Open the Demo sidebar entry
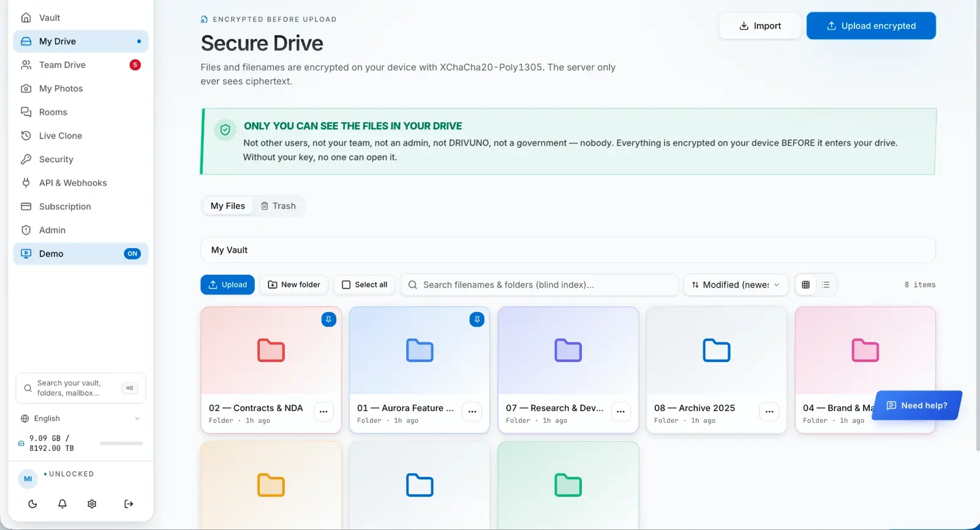Screen dimensions: 980x530 click(x=80, y=254)
